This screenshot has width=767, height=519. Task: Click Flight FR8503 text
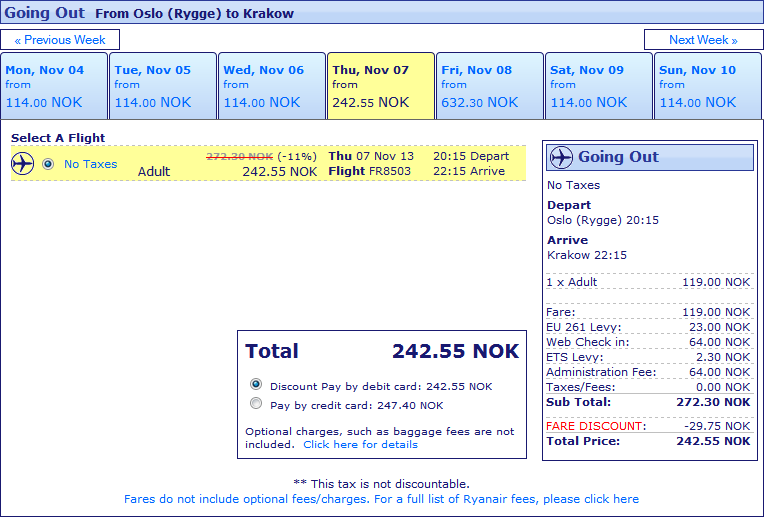coord(370,171)
